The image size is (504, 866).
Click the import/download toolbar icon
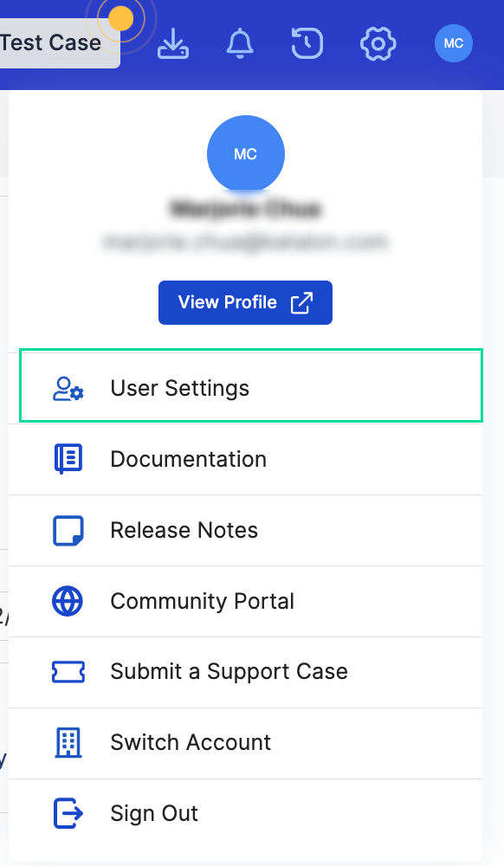pos(172,43)
